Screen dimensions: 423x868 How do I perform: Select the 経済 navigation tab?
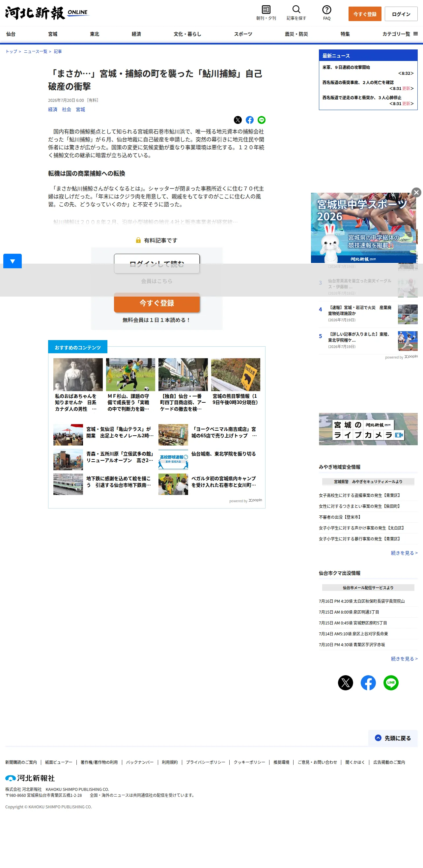136,34
